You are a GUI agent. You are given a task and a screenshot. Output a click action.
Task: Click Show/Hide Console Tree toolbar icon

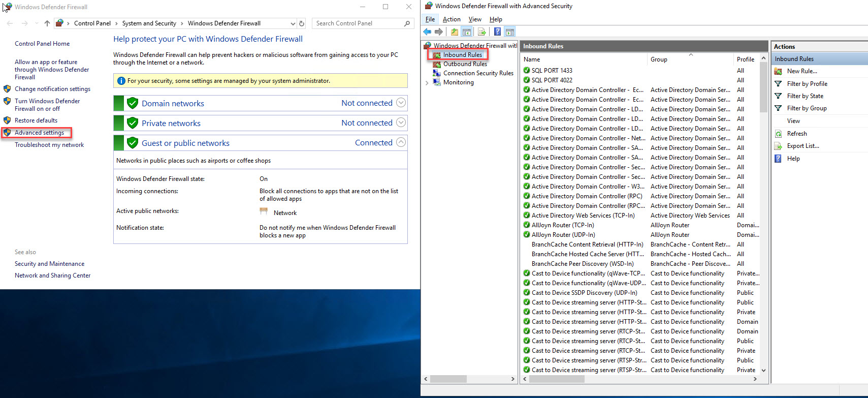click(x=467, y=32)
